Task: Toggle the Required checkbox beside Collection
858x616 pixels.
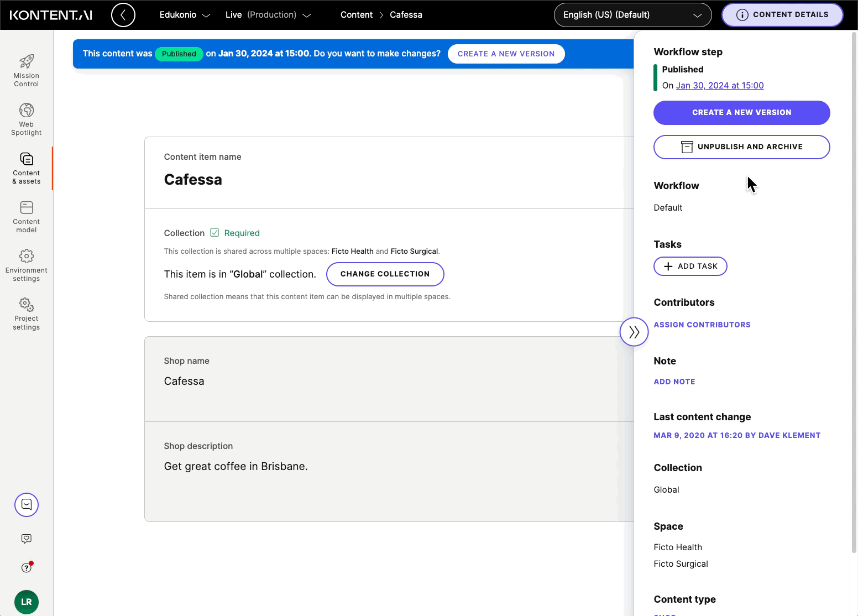Action: point(214,232)
